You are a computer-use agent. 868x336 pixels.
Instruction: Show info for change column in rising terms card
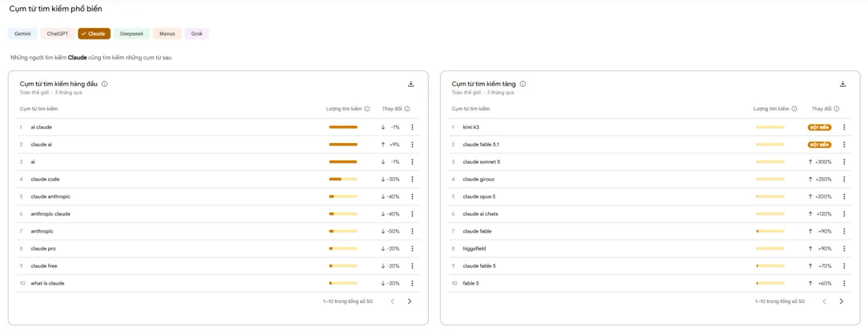pyautogui.click(x=837, y=109)
